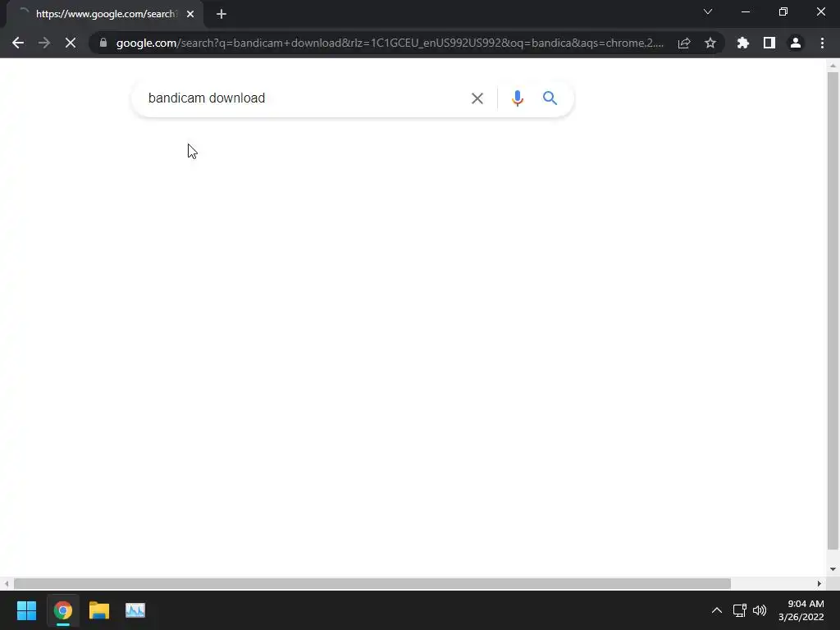Select the Google search tab
Screen dimensions: 840x630
(105, 14)
